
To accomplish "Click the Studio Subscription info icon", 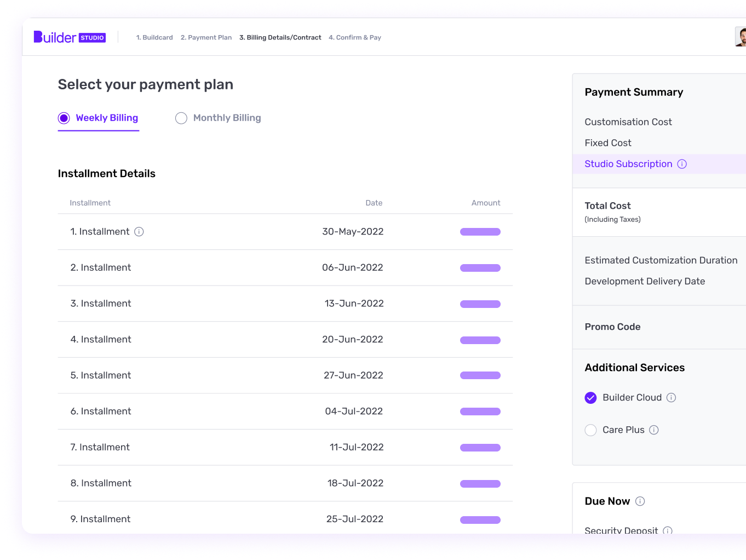I will click(x=682, y=164).
